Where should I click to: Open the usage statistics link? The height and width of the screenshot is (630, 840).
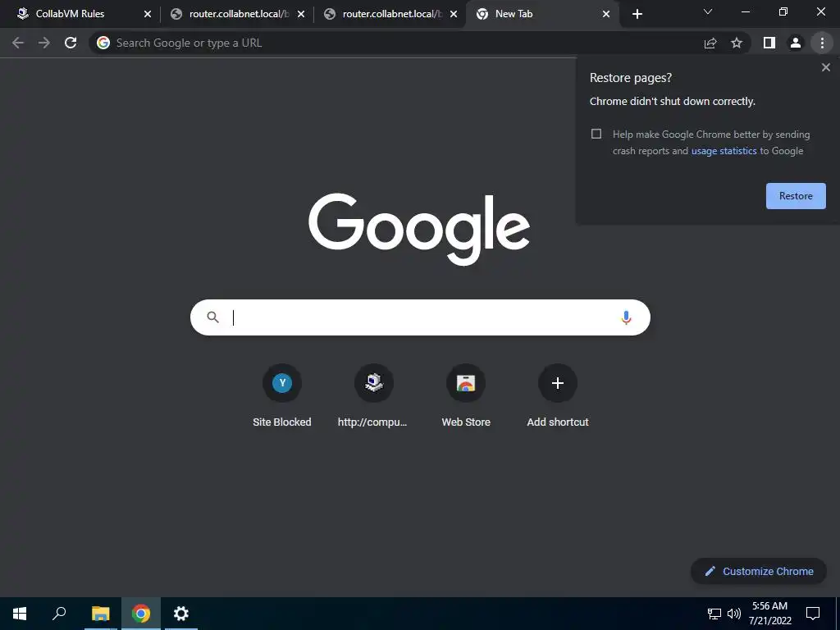tap(724, 151)
